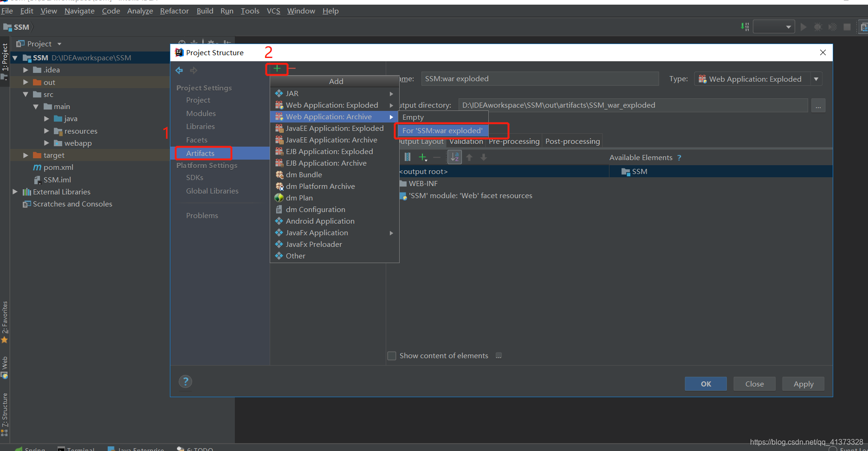Select For 'SSM:war exploded' submenu item
The image size is (868, 451).
point(442,130)
